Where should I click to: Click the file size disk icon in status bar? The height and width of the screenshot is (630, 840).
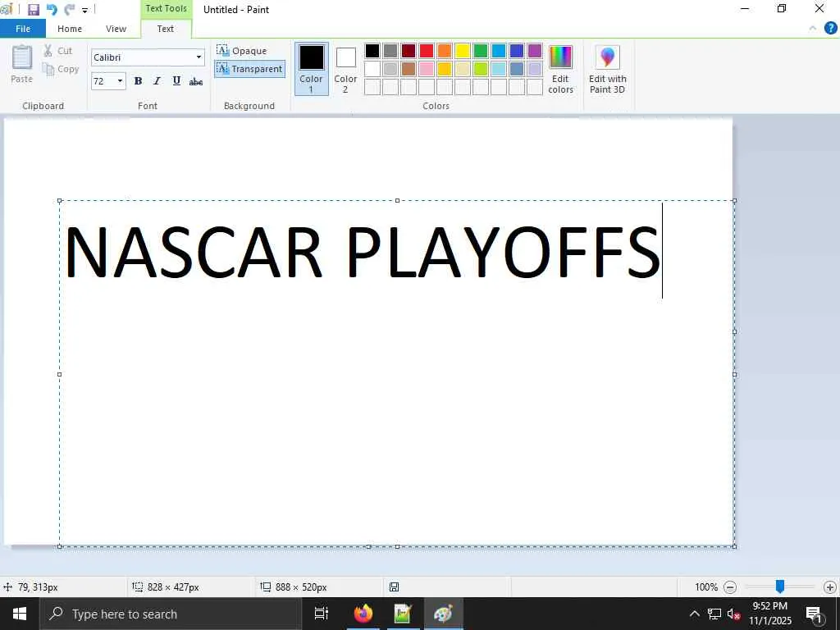(394, 587)
